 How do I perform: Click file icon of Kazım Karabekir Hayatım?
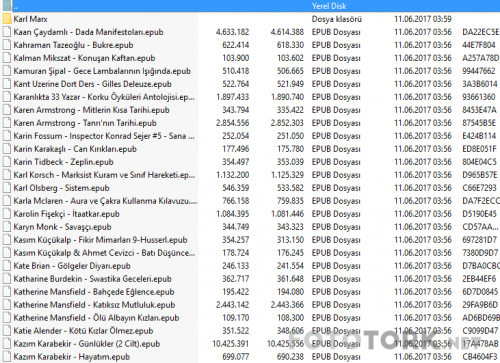[7, 357]
